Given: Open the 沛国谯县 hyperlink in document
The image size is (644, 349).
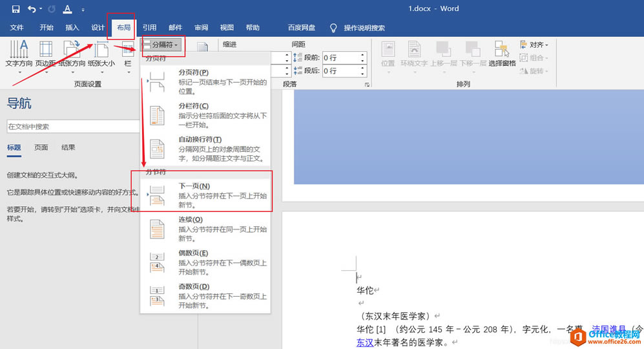Looking at the screenshot, I should point(608,329).
